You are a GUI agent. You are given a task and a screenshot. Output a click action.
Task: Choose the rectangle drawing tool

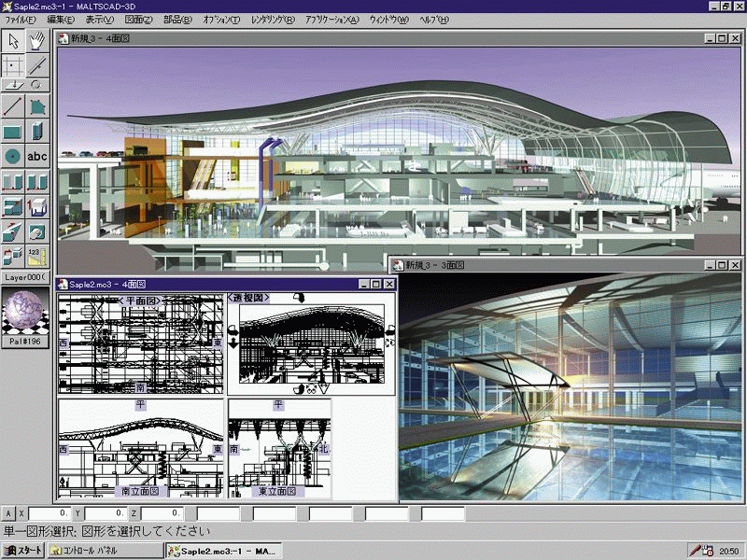click(x=11, y=131)
